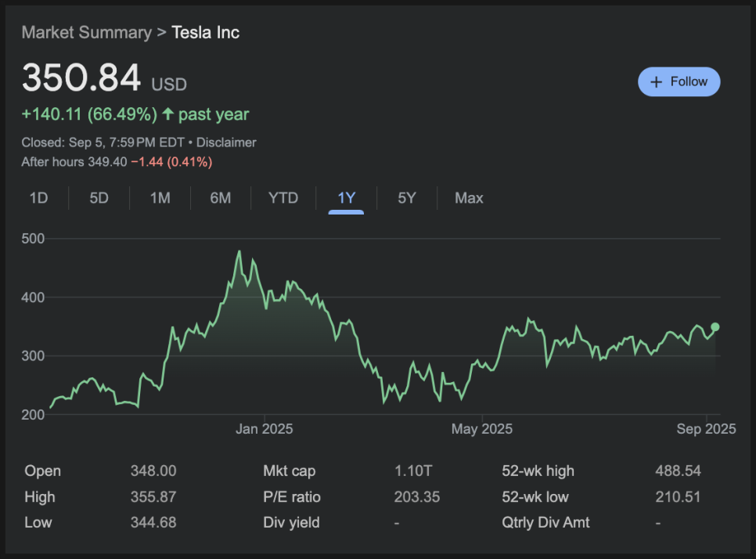Select the 1M chart range tab
The height and width of the screenshot is (559, 756).
click(x=160, y=198)
